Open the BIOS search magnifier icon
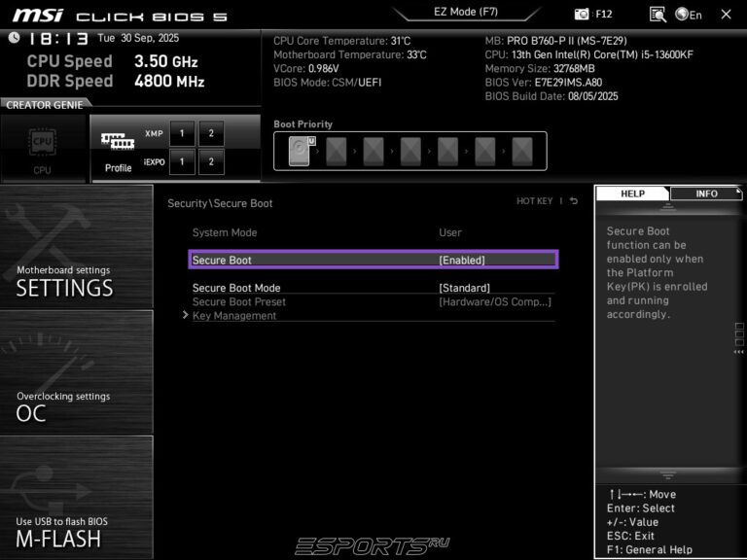This screenshot has height=560, width=747. tap(658, 14)
